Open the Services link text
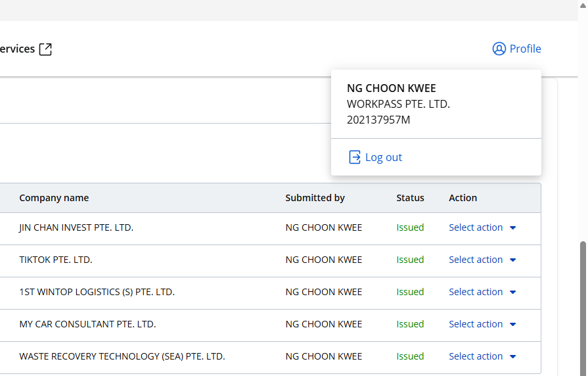 (x=17, y=49)
